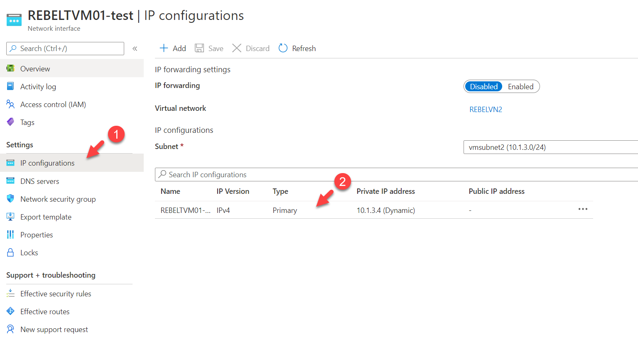Set IP forwarding to Disabled

click(483, 86)
